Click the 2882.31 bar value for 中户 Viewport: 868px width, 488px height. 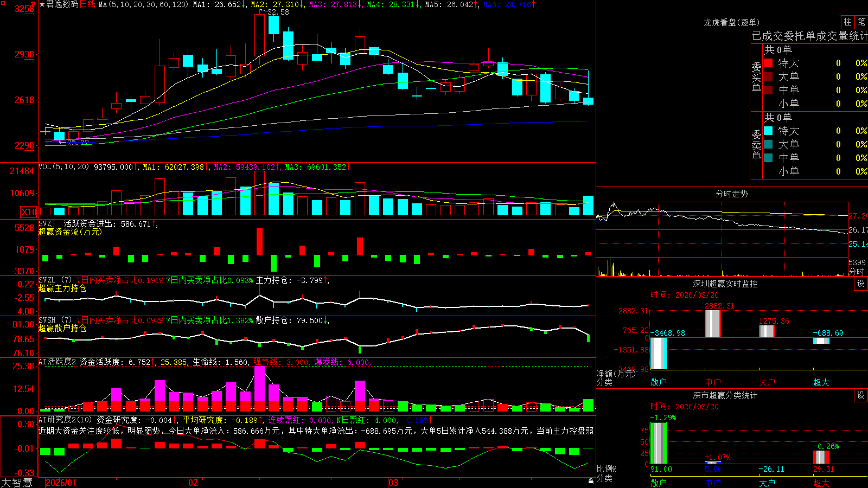[x=719, y=306]
